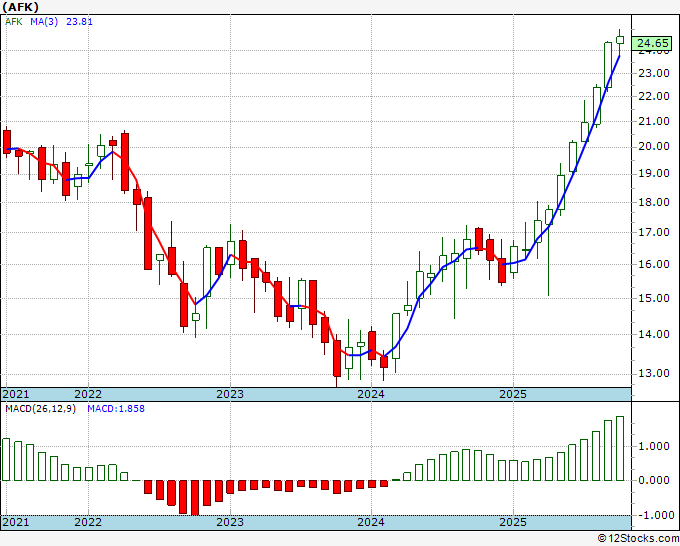
Task: Click the (AFK) chart title
Action: (x=20, y=7)
